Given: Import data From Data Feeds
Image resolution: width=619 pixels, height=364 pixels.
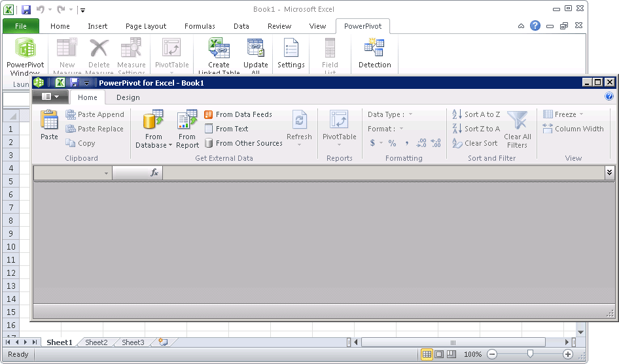Looking at the screenshot, I should click(x=238, y=114).
